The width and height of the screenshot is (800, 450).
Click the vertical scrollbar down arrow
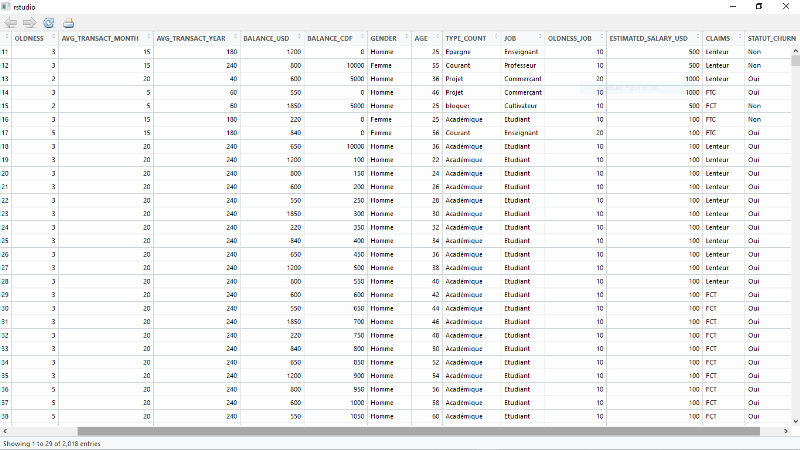795,419
